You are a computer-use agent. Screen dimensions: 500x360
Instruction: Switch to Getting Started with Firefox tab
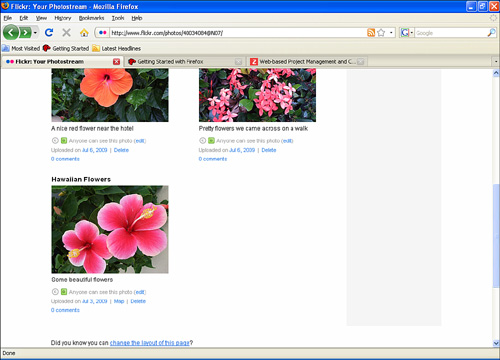pyautogui.click(x=182, y=61)
